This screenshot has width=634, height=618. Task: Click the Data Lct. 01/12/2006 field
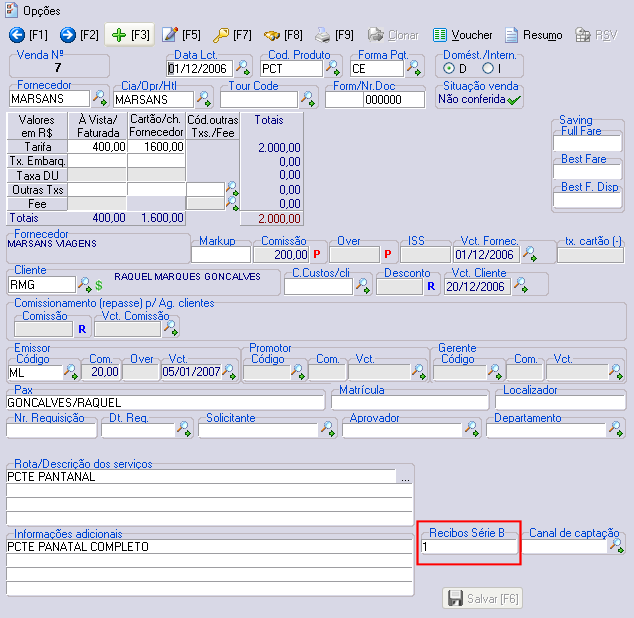[200, 68]
